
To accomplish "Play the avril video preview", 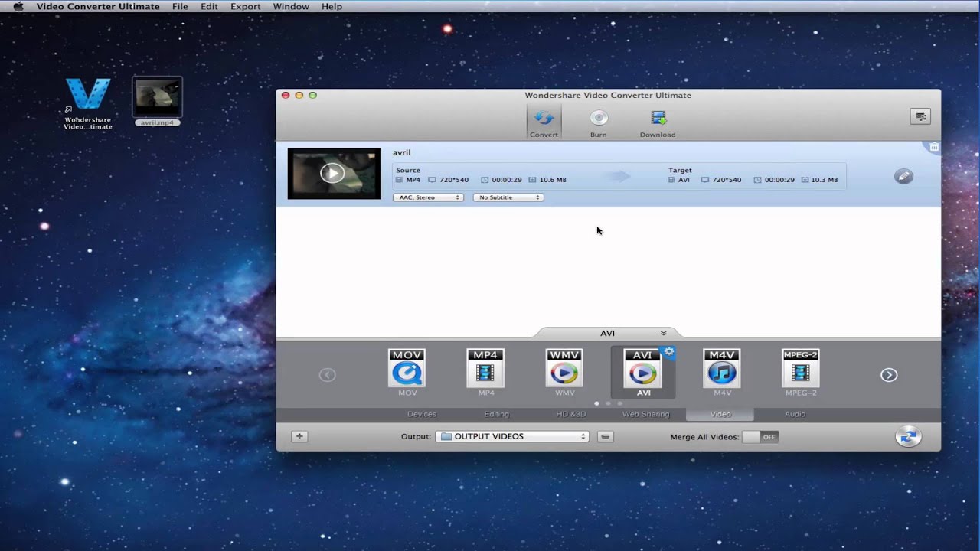I will click(332, 173).
